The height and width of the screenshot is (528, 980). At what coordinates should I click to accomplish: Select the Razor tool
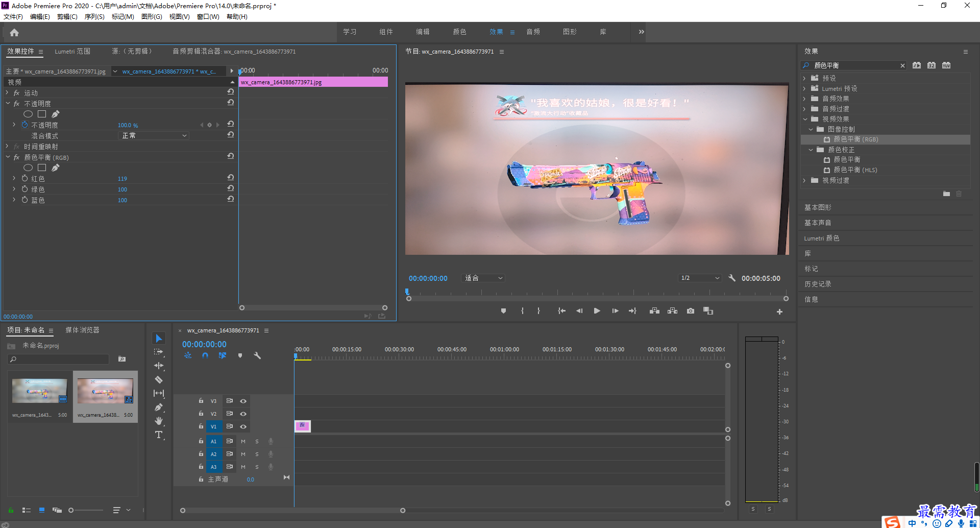tap(159, 379)
